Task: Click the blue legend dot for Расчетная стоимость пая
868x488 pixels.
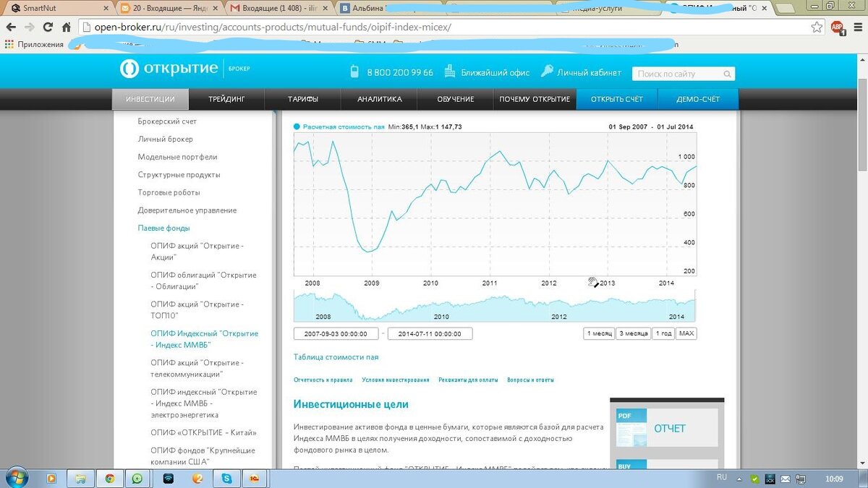Action: 297,127
